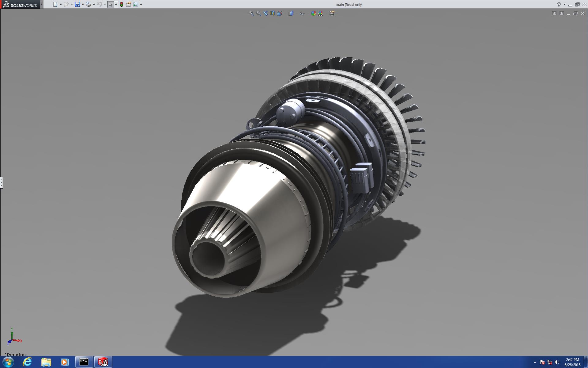Expand the New document dropdown arrow
588x368 pixels.
[x=61, y=5]
